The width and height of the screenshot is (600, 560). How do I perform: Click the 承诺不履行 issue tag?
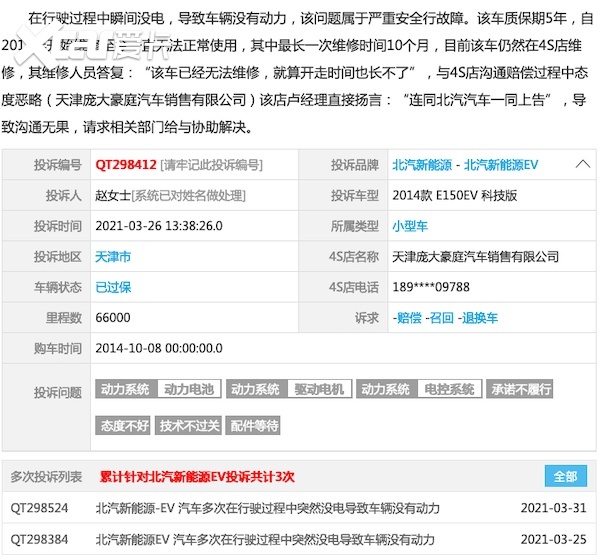pos(520,389)
